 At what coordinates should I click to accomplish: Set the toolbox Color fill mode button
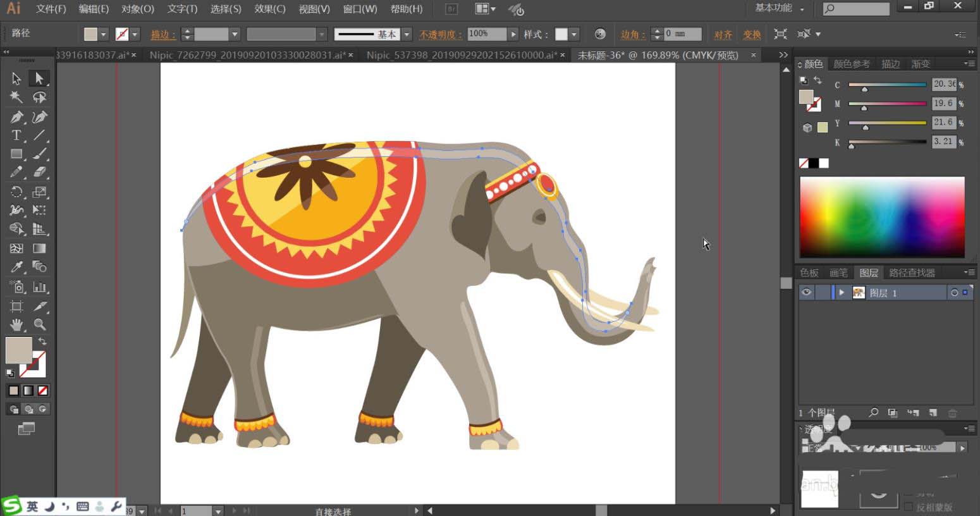pos(13,391)
